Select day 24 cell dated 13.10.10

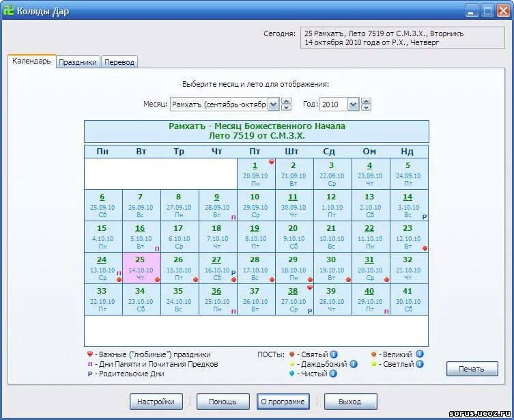(103, 268)
